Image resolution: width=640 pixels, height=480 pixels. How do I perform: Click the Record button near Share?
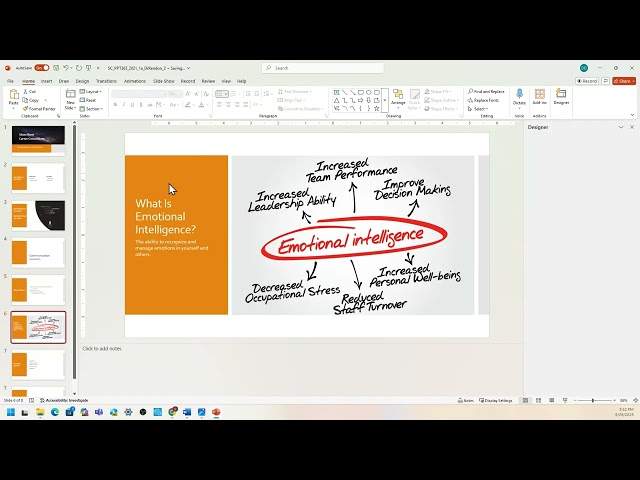pyautogui.click(x=587, y=81)
